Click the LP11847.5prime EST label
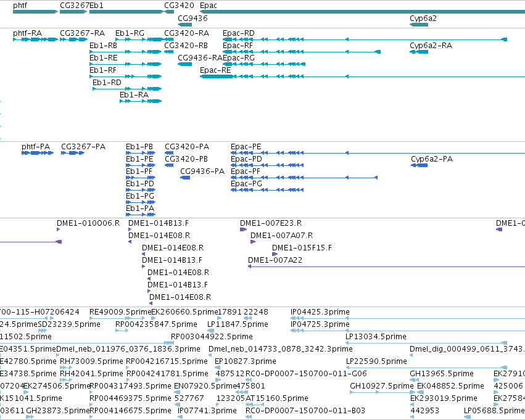 point(238,324)
